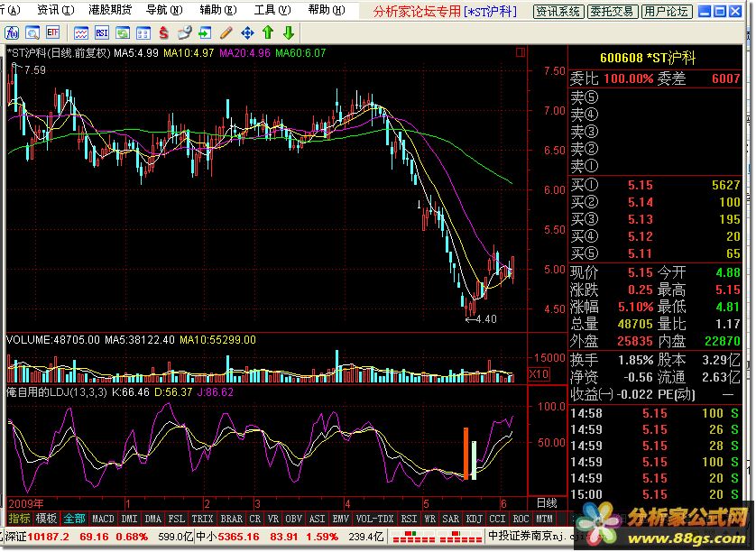Switch to the SAR indicator tab
Viewport: 756px width, 552px height.
[x=451, y=520]
